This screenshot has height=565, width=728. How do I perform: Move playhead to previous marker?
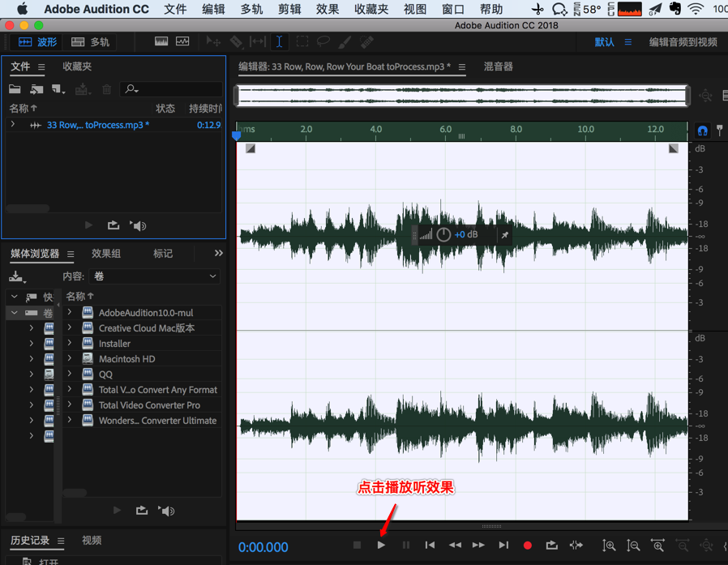coord(430,545)
